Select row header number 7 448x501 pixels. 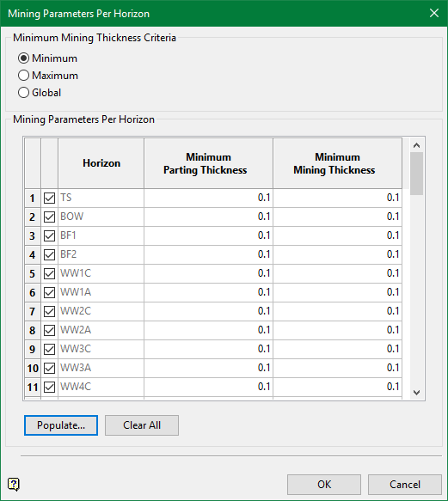33,311
